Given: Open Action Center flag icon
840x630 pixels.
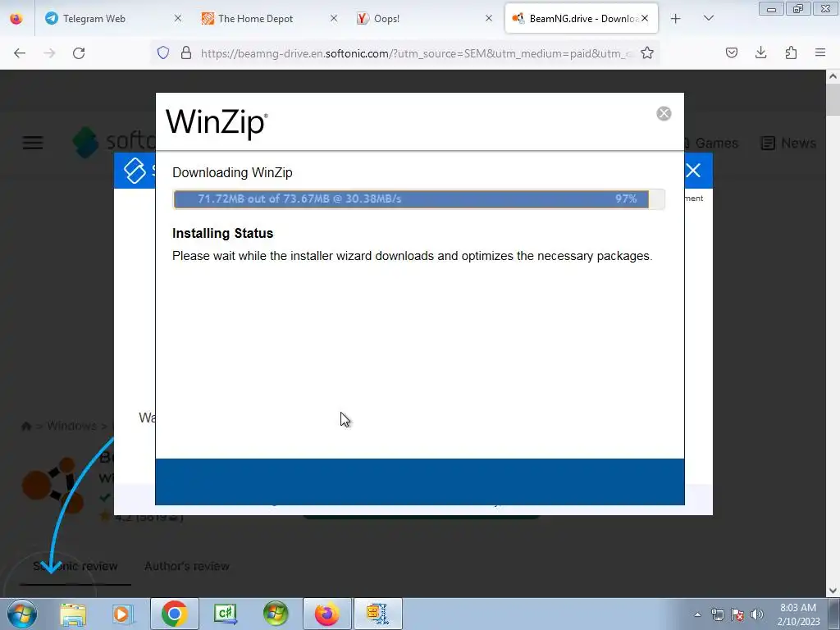Looking at the screenshot, I should click(x=737, y=614).
